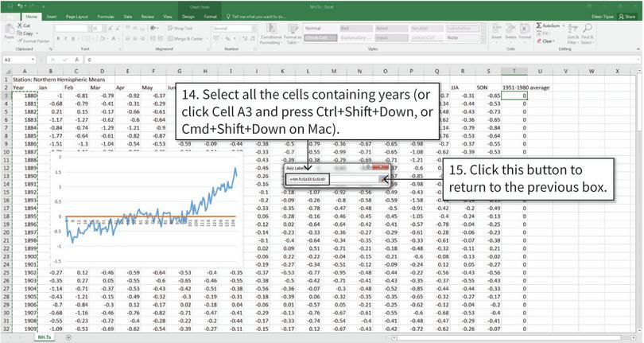Click the new sheet plus icon
Screen dimensions: 644x343
tap(68, 337)
